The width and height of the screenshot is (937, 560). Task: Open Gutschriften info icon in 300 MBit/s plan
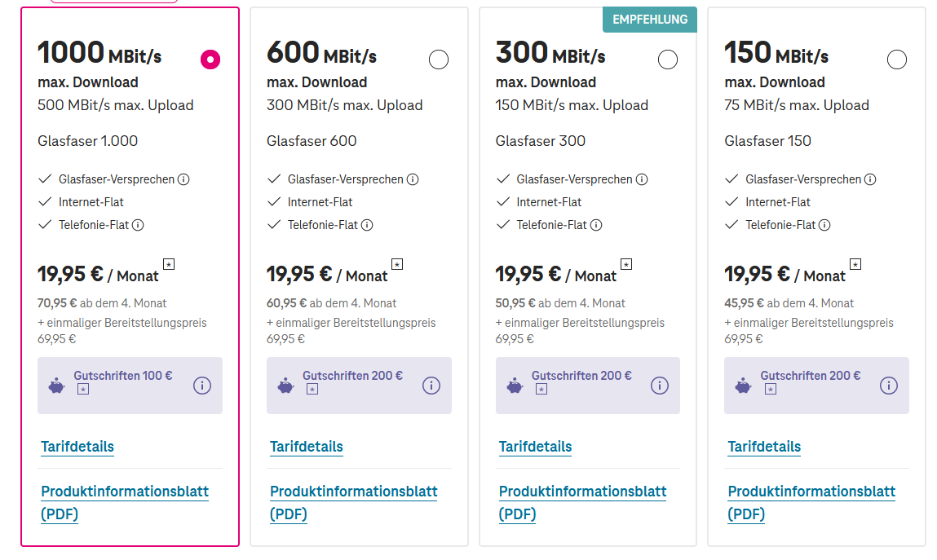point(660,386)
